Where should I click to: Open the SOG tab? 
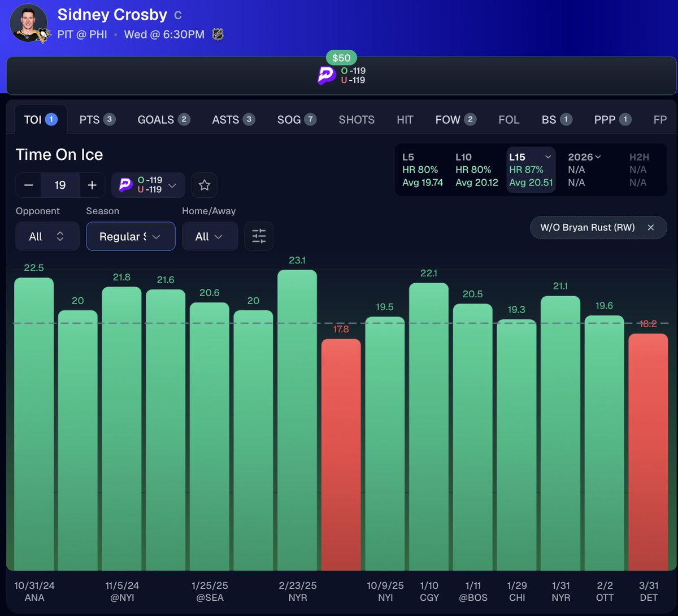(297, 119)
